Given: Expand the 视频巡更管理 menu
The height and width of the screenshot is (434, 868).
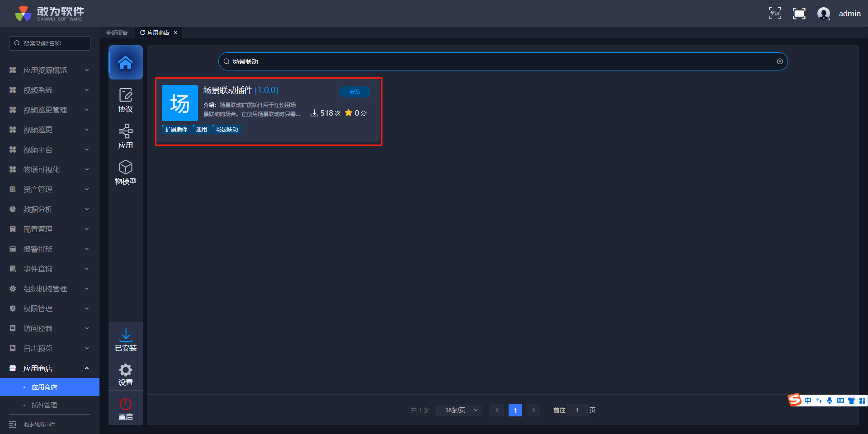Looking at the screenshot, I should pos(50,110).
